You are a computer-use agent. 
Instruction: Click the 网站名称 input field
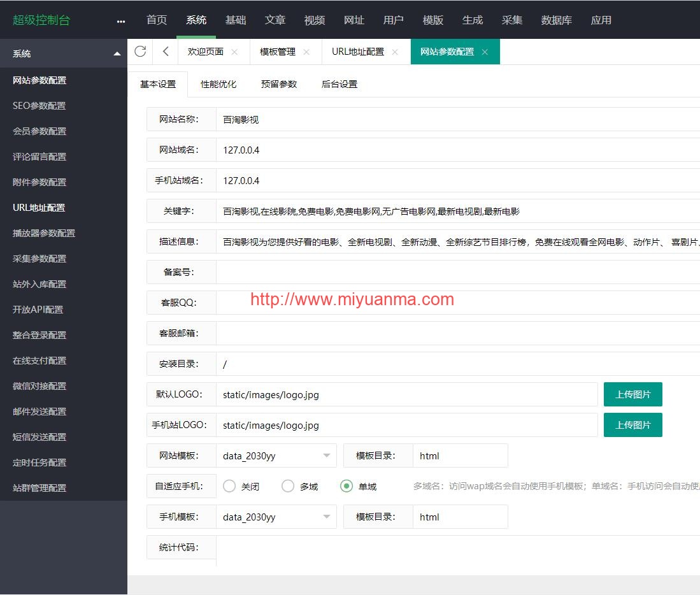pyautogui.click(x=458, y=119)
